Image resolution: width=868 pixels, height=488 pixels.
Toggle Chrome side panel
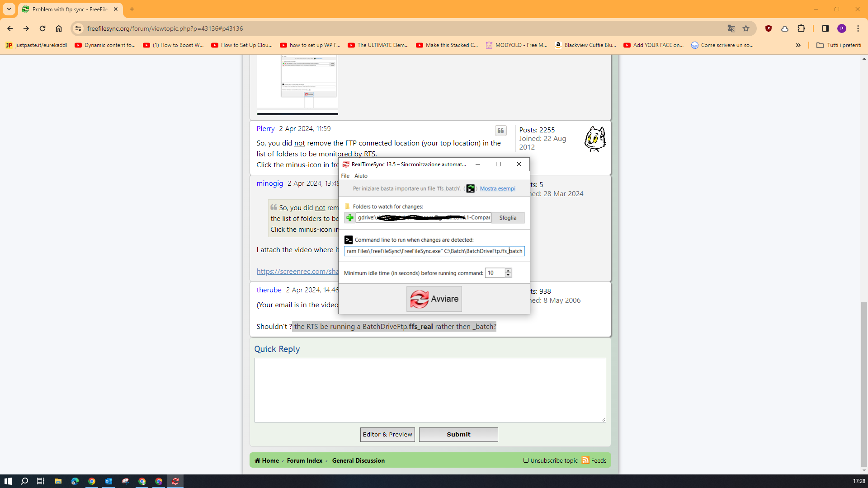(x=825, y=28)
